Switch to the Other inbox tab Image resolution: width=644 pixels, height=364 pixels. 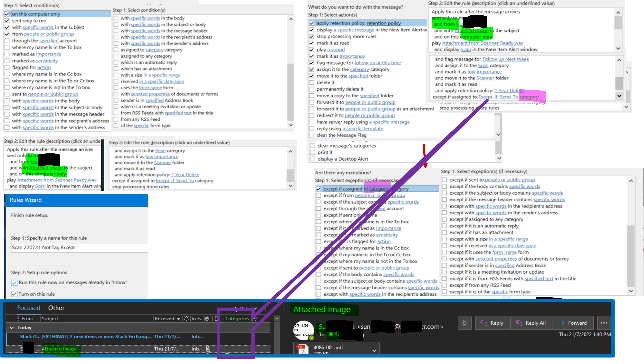(x=56, y=308)
